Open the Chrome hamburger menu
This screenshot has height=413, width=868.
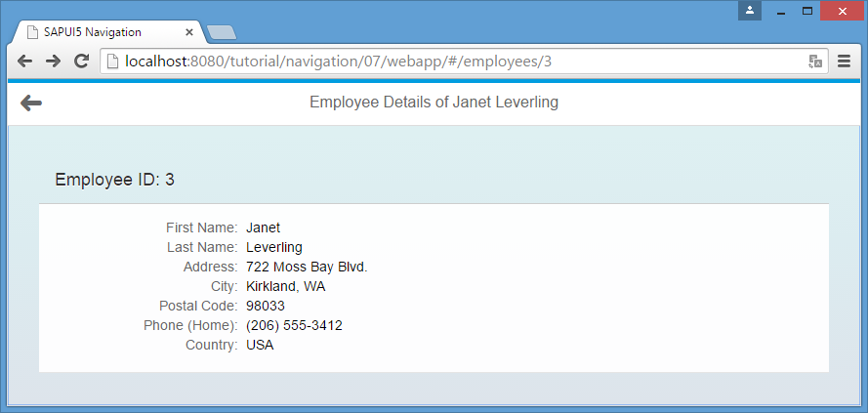point(845,62)
